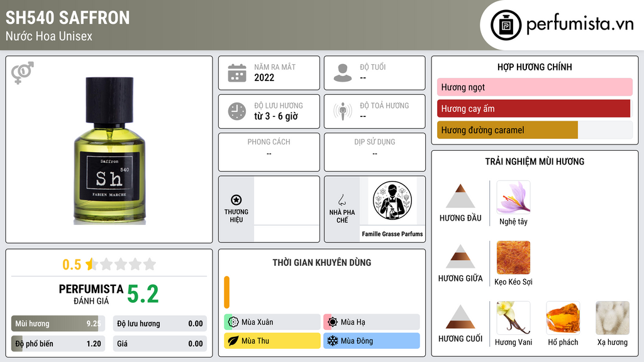Viewport: 644px width, 362px height.
Task: Select the Mùa Thu season tag
Action: (x=272, y=341)
